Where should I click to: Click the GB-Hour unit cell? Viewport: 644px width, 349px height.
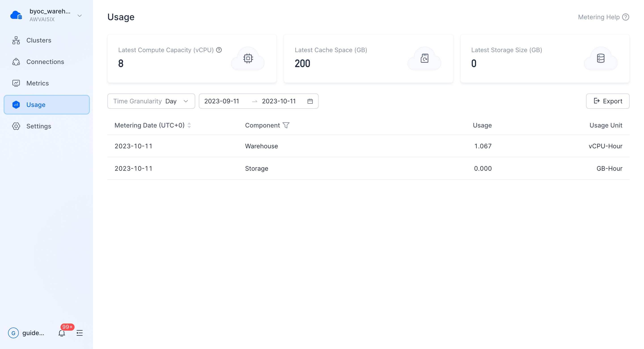(x=609, y=169)
